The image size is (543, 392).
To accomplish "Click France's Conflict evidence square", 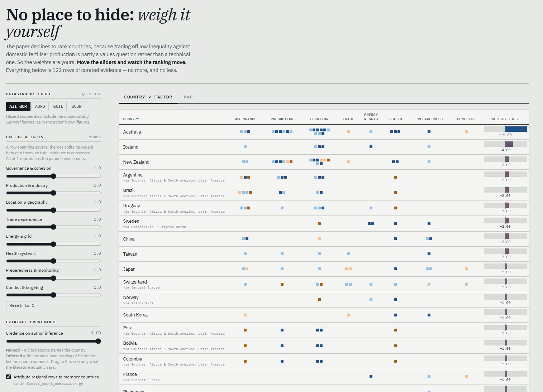I will click(466, 377).
